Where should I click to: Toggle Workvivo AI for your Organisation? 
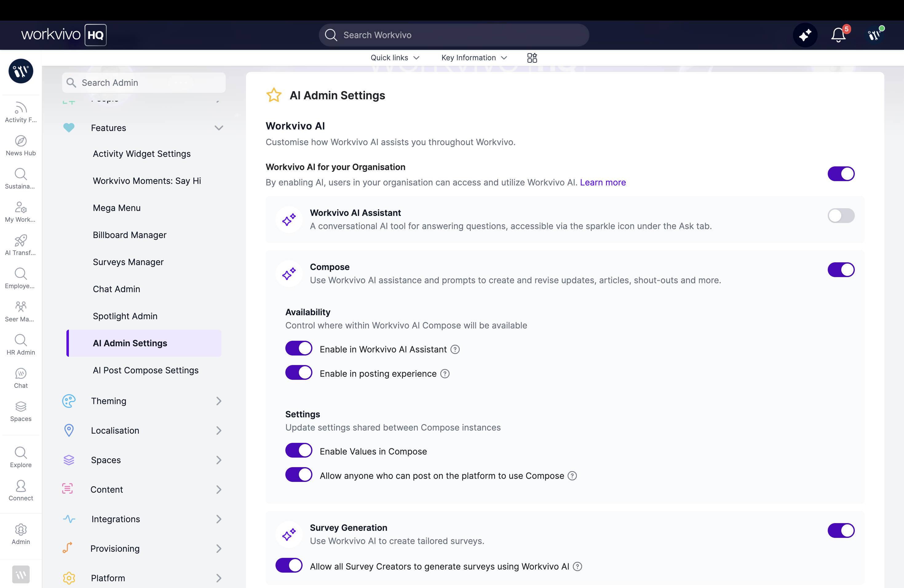point(841,174)
